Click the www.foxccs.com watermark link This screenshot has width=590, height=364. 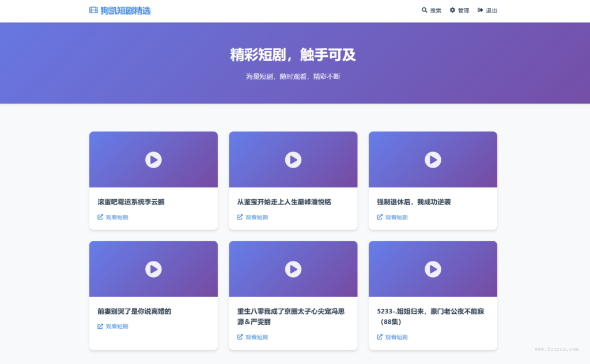pos(555,348)
